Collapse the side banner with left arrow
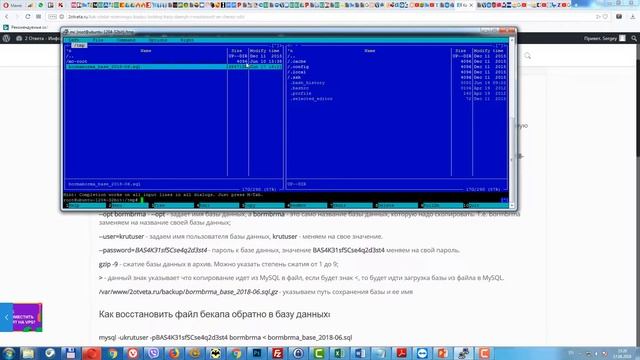Screen dimensions: 640x360 (x=7, y=317)
